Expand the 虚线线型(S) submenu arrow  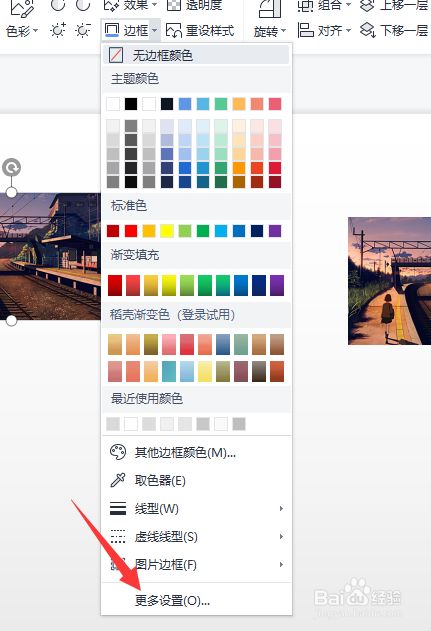coord(281,536)
